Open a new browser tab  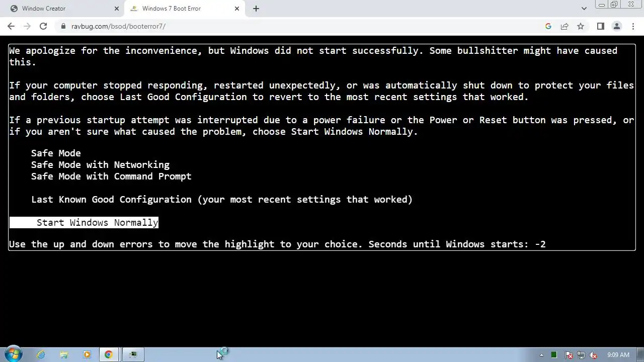pos(256,9)
